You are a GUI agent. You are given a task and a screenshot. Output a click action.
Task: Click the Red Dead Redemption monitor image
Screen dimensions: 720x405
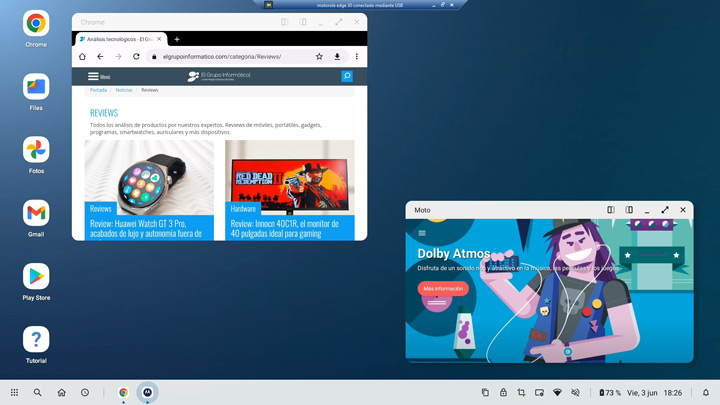tap(290, 177)
